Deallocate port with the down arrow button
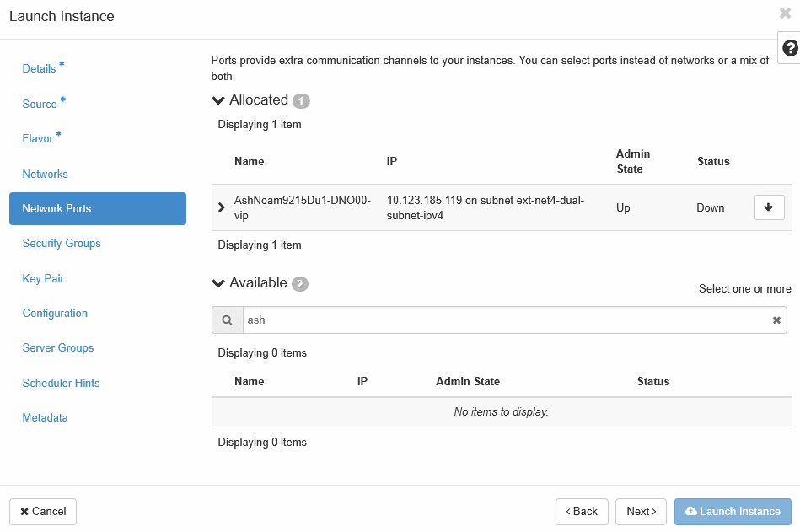 click(769, 207)
